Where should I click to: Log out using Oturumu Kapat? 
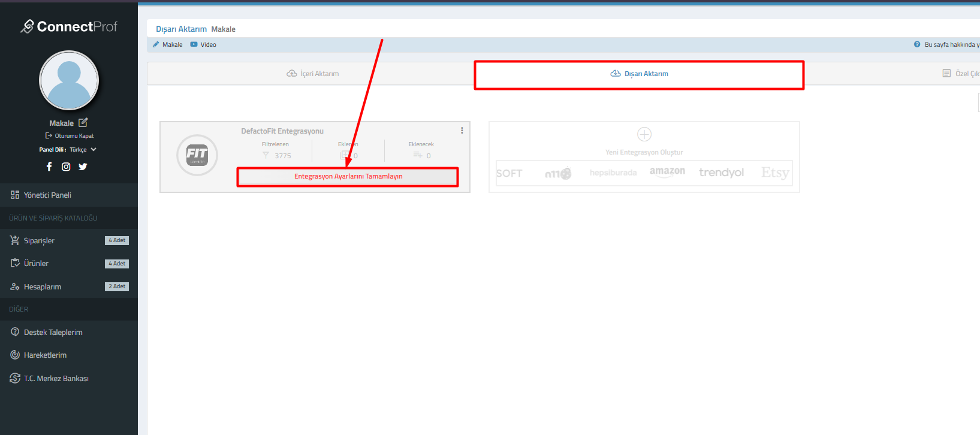coord(70,136)
